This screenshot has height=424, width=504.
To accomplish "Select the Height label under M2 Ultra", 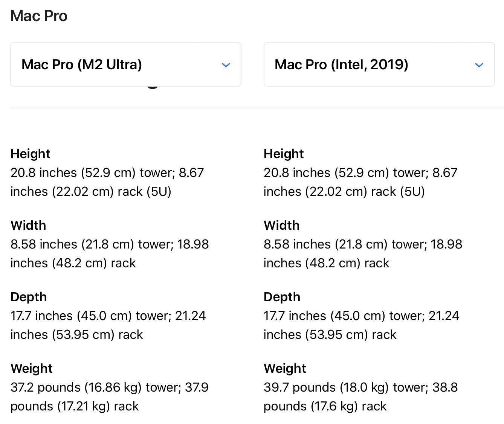I will pyautogui.click(x=31, y=154).
